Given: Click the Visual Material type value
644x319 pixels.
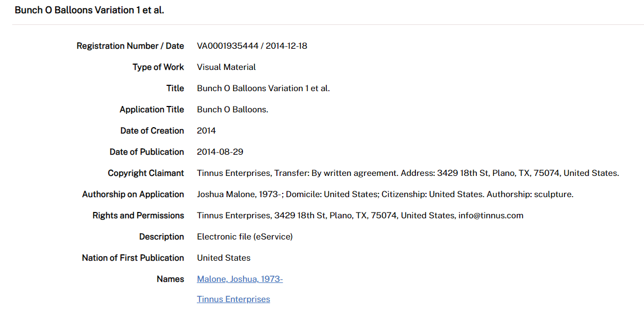Looking at the screenshot, I should tap(226, 67).
